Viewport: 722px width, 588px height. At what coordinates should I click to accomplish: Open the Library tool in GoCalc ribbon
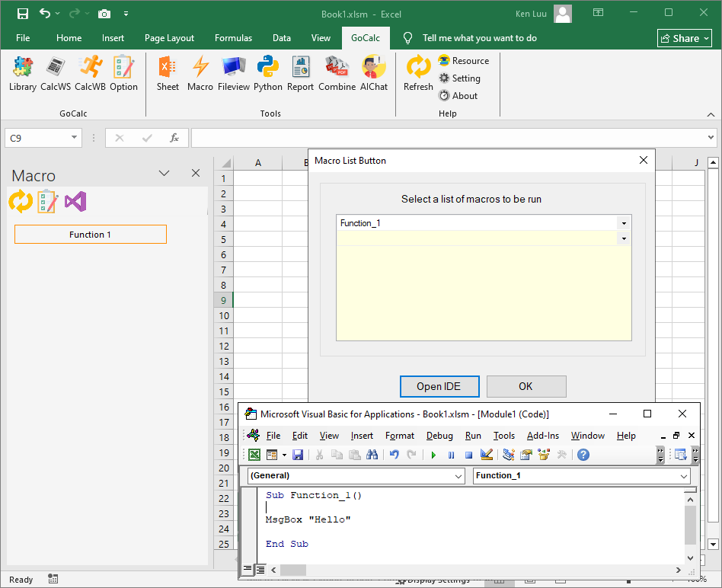click(23, 73)
